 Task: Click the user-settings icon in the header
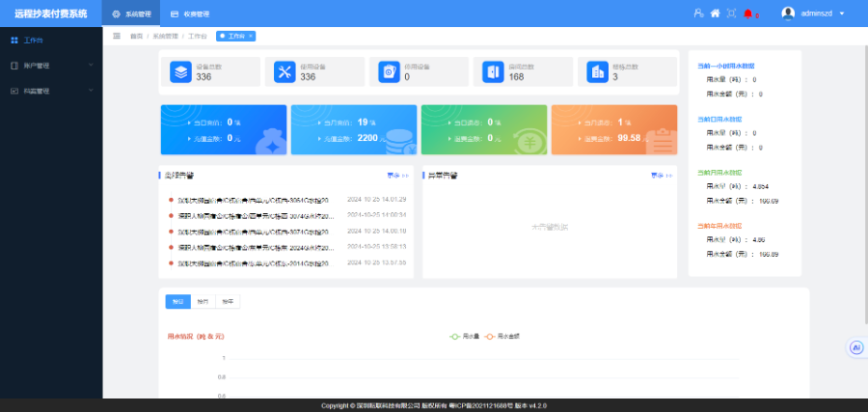click(698, 14)
